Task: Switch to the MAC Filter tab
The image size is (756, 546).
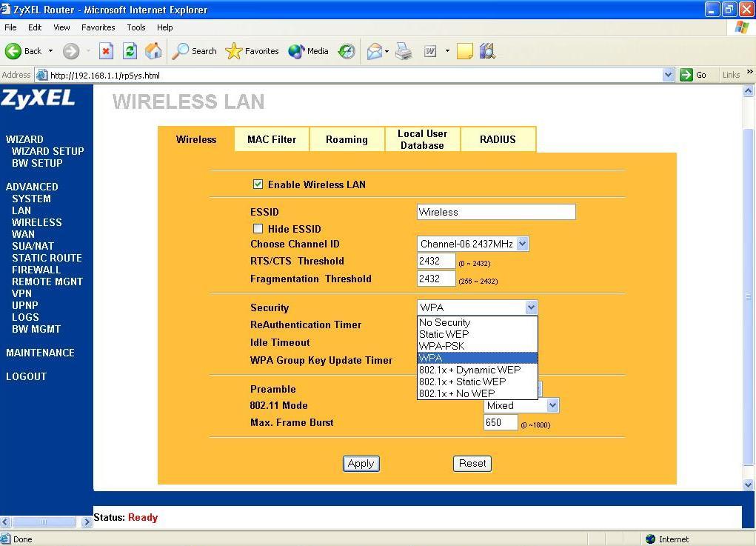Action: (x=272, y=139)
